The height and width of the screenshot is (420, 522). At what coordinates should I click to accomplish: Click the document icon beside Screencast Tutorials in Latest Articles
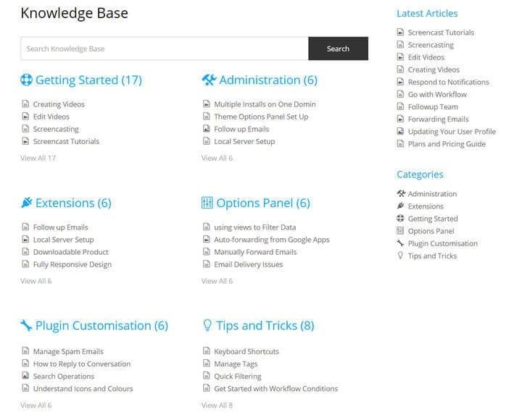401,33
